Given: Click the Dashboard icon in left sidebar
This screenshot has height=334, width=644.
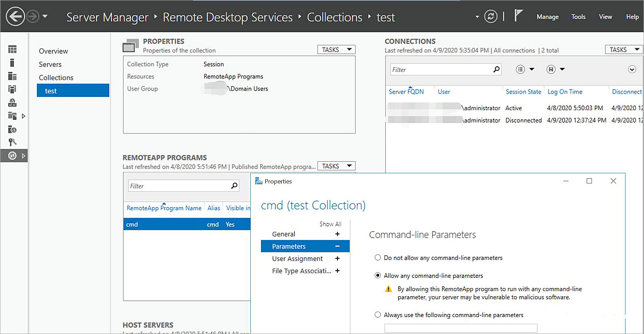Looking at the screenshot, I should (x=12, y=50).
